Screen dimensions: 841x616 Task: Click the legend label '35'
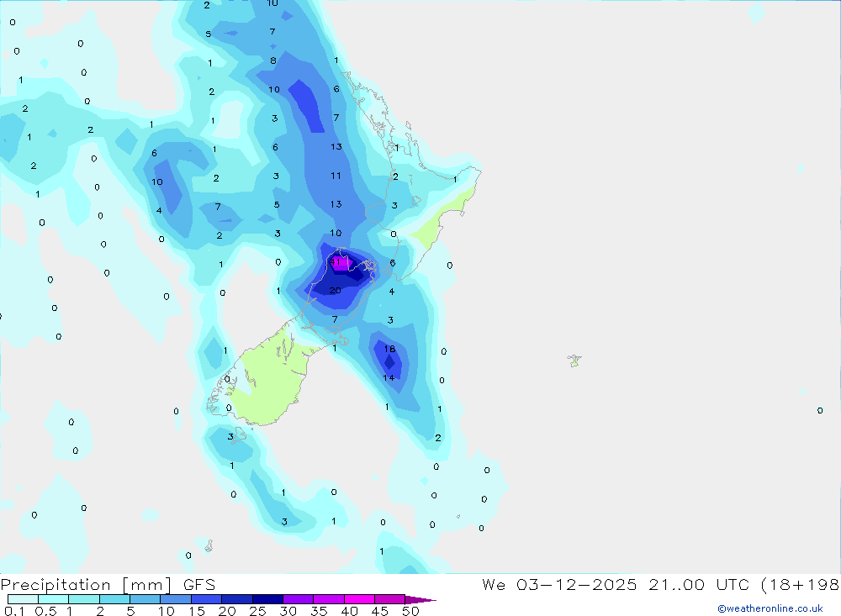319,611
